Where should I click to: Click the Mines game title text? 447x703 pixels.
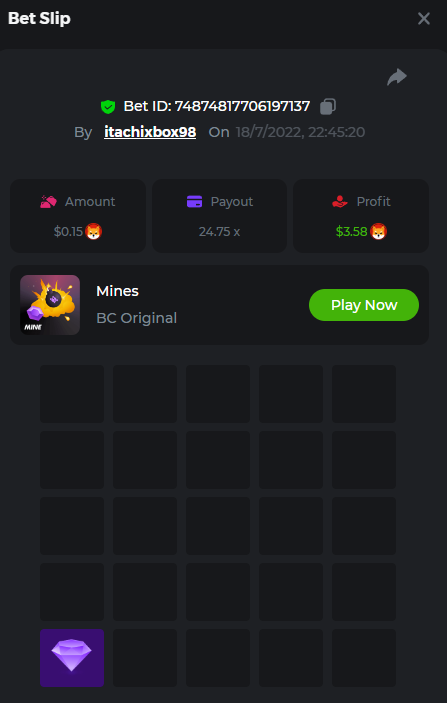[117, 291]
